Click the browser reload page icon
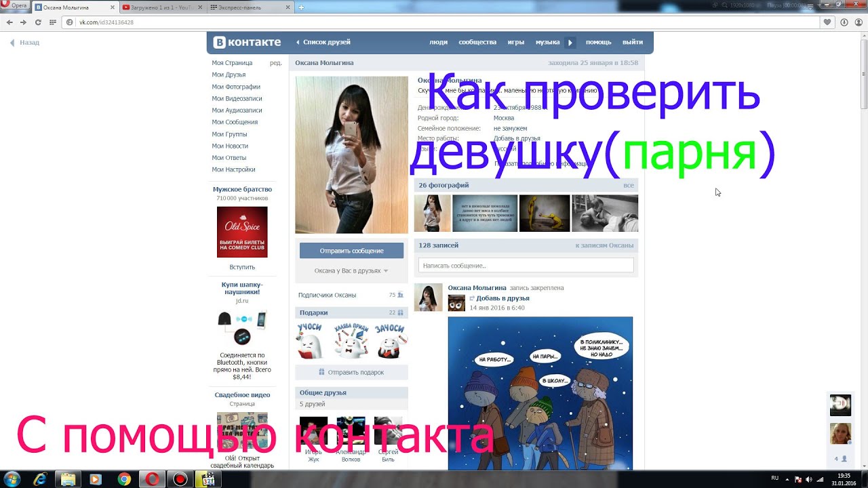The height and width of the screenshot is (488, 868). 38,22
